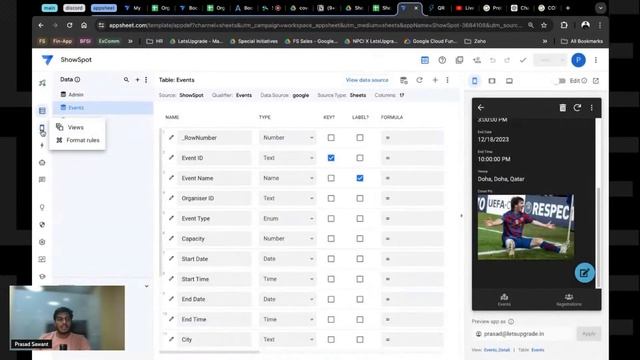Open the Events table more options menu
This screenshot has height=360, width=640.
coord(447,80)
